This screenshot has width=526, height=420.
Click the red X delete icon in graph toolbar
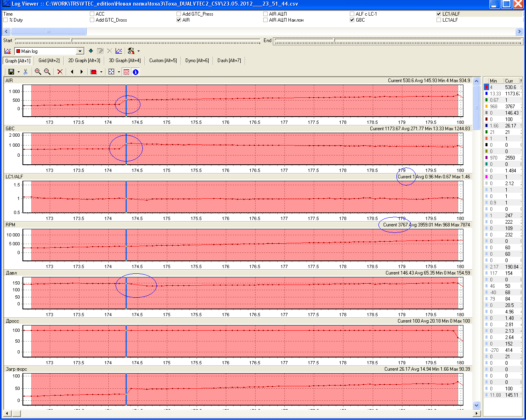click(x=60, y=72)
